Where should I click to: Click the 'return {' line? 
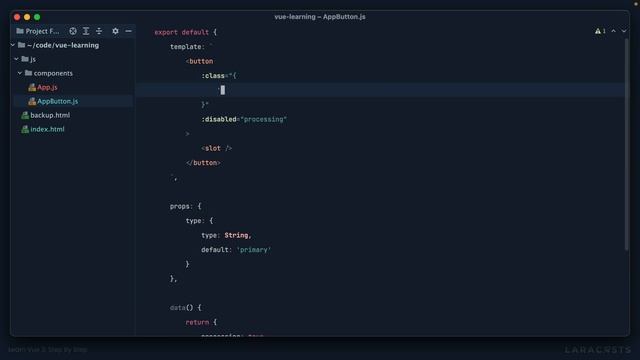click(201, 322)
